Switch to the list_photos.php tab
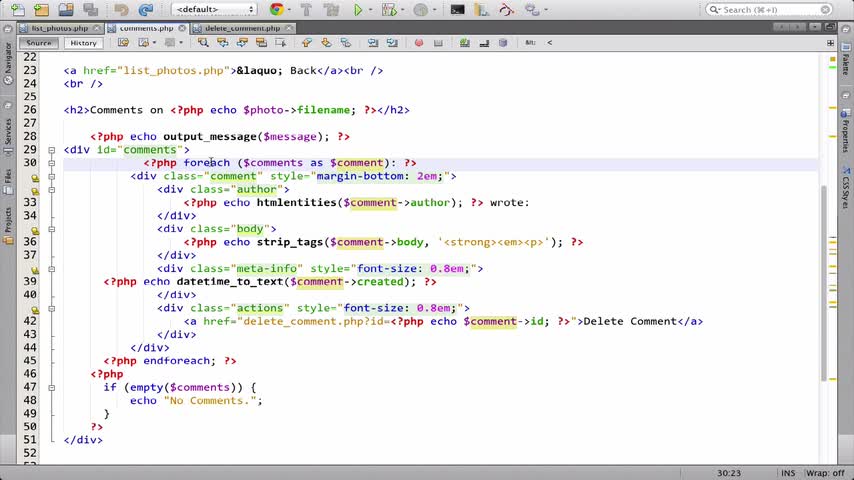Viewport: 854px width, 480px height. (x=59, y=28)
